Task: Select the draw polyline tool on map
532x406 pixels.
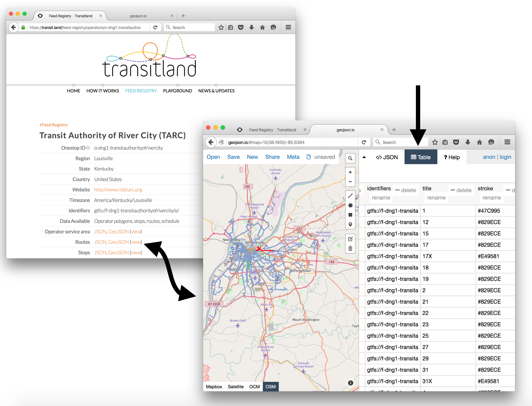Action: coord(350,196)
